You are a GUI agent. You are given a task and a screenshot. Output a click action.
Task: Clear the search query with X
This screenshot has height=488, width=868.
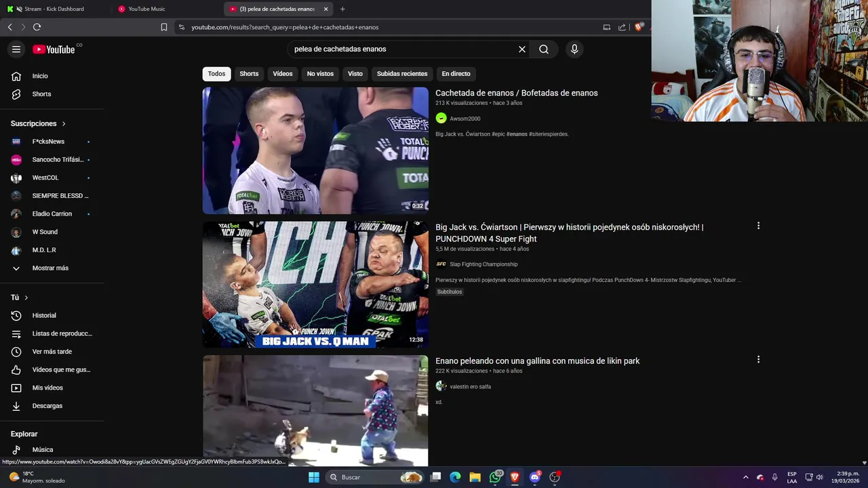522,49
